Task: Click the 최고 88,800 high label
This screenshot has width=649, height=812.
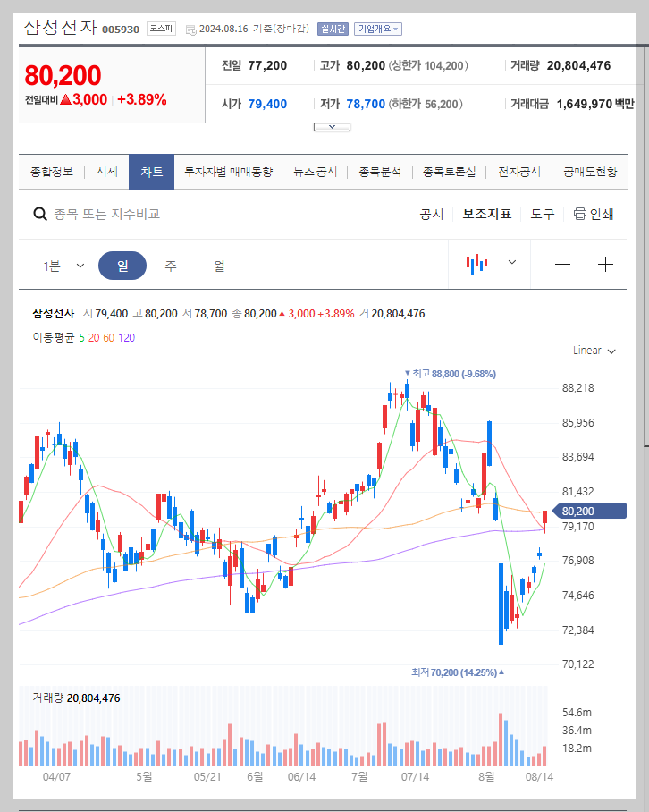Action: (x=451, y=374)
